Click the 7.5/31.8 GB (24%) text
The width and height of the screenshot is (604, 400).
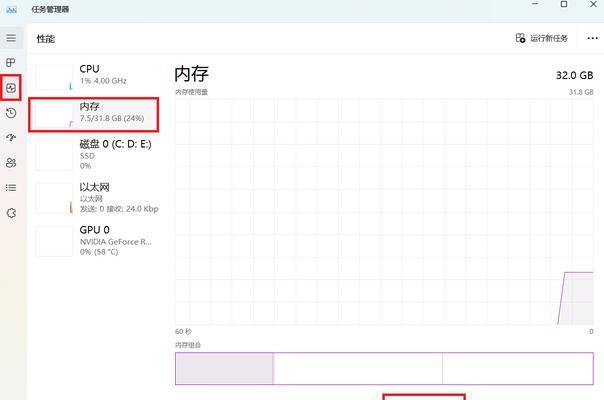click(x=112, y=118)
